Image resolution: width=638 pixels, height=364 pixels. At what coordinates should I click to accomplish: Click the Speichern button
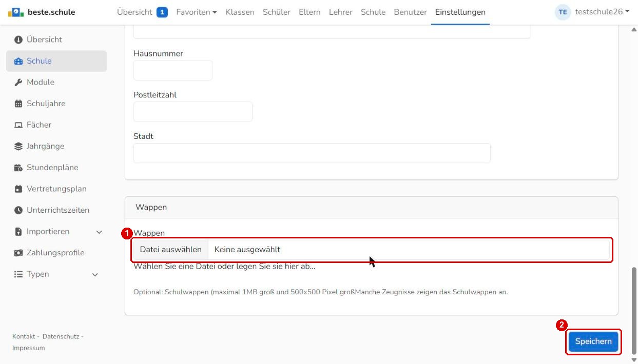(x=593, y=341)
